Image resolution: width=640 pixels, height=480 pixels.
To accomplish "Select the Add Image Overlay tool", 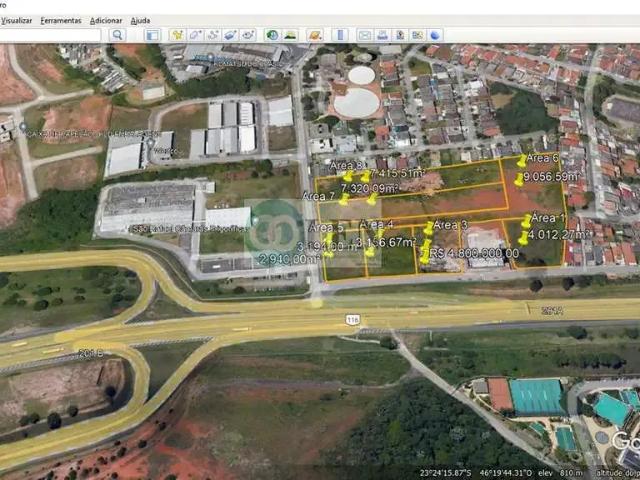I will click(x=231, y=35).
